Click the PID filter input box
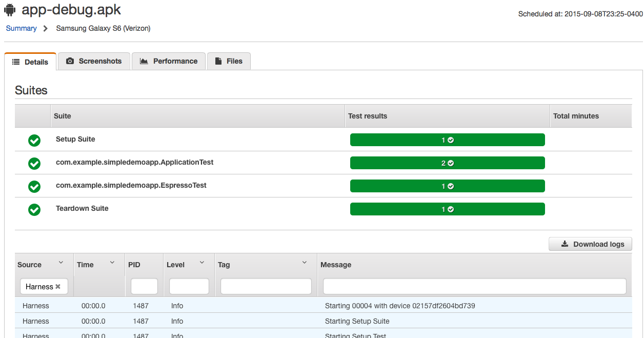The height and width of the screenshot is (338, 644). [144, 286]
